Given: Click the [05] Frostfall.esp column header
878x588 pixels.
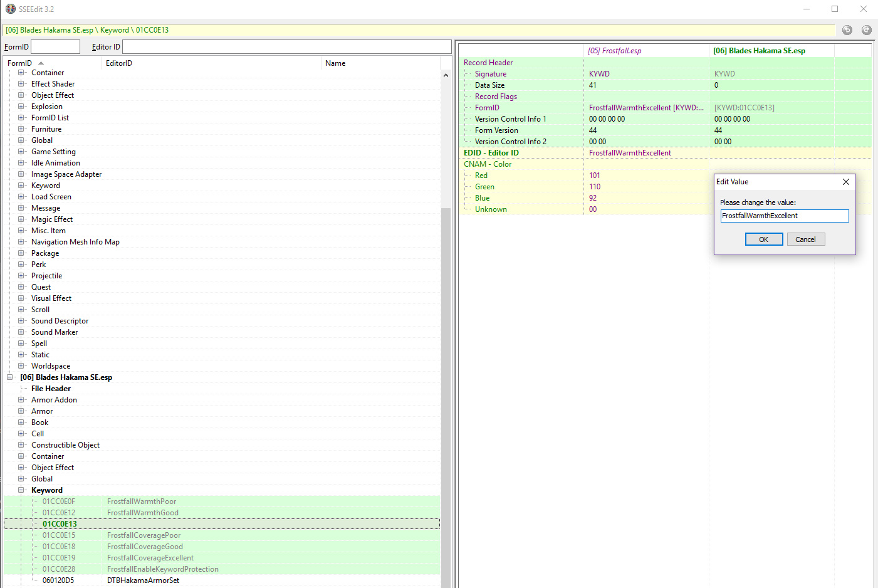Looking at the screenshot, I should 646,51.
